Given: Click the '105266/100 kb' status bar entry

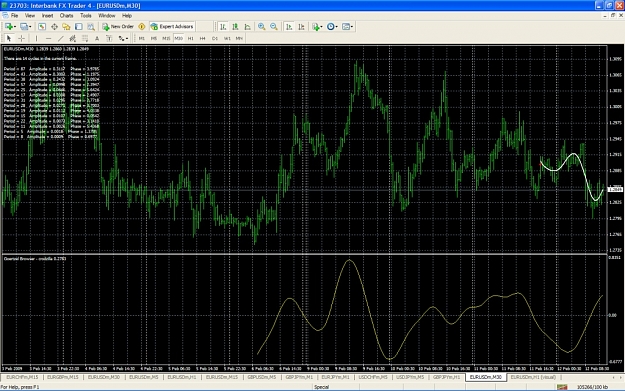Looking at the screenshot, I should pos(592,387).
